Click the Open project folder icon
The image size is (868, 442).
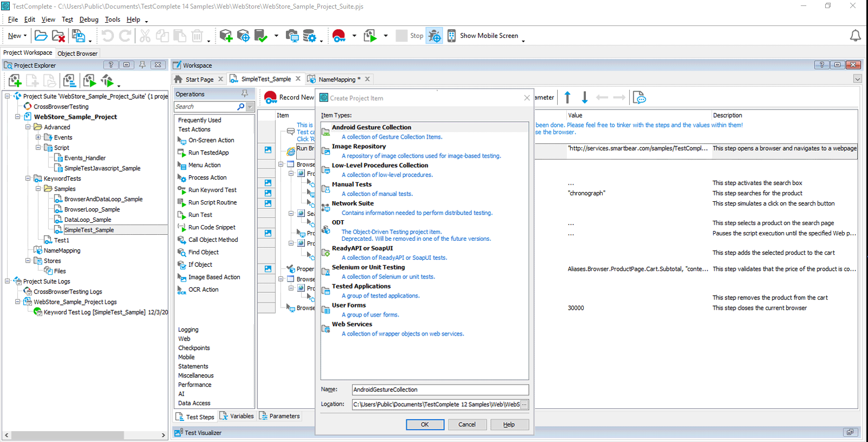(x=41, y=36)
